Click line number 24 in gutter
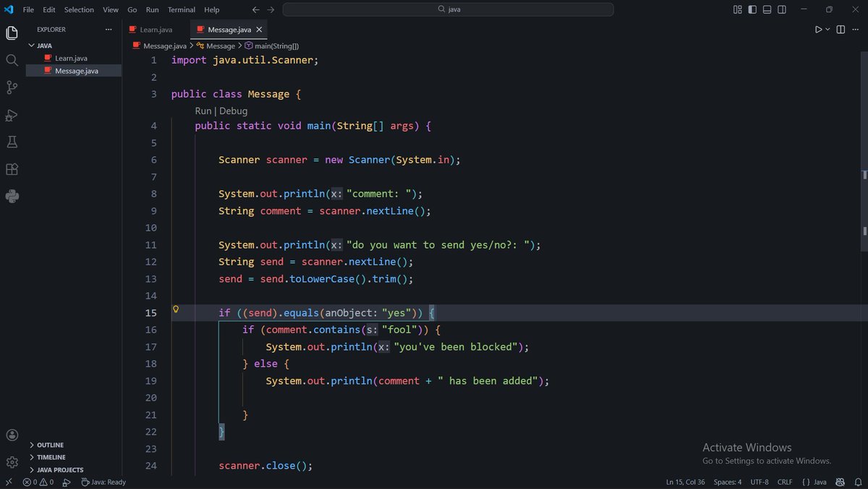This screenshot has height=489, width=868. click(x=150, y=466)
